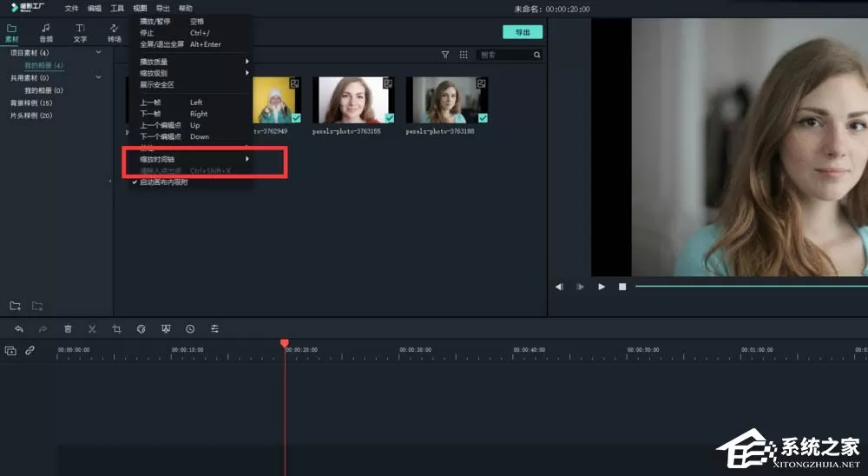Add a new folder with folder-plus icon
Screen dimensions: 868x476
15,306
